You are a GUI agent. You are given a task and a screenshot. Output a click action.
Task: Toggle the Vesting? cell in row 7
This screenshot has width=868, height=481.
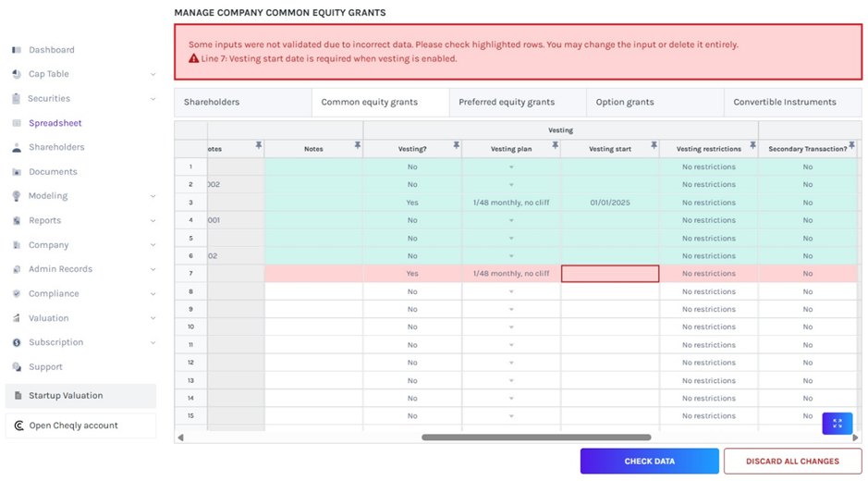click(x=412, y=274)
